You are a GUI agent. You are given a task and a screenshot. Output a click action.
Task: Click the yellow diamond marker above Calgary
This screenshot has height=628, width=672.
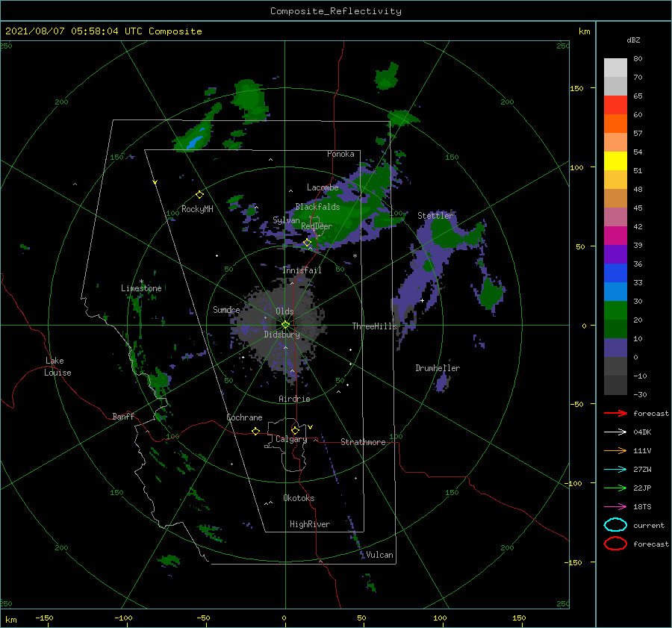pyautogui.click(x=295, y=430)
